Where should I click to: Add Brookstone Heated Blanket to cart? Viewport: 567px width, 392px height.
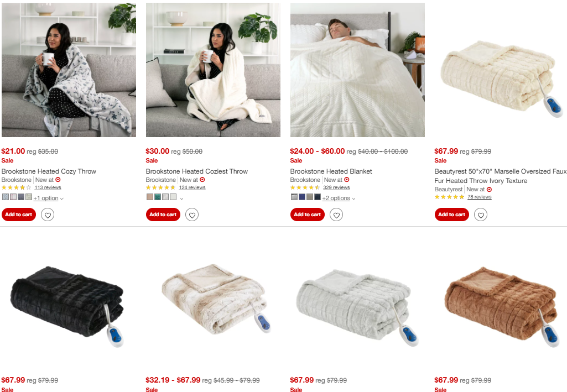tap(308, 215)
